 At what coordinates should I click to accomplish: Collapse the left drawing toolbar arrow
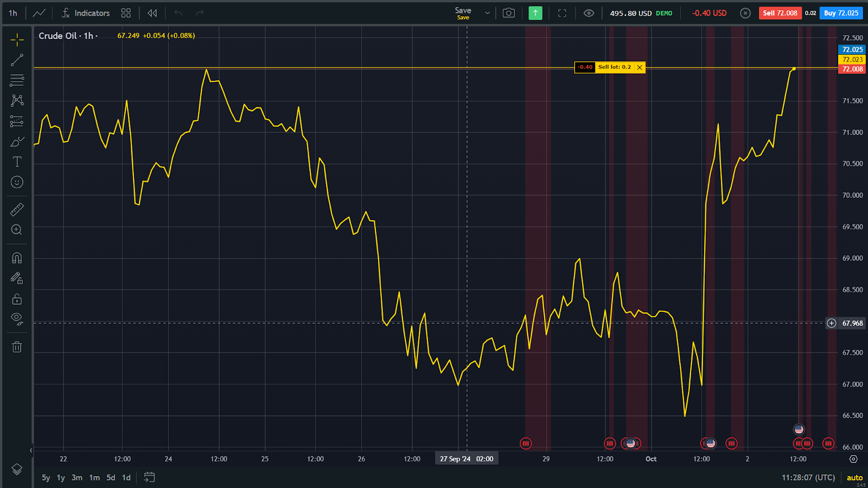[x=31, y=450]
